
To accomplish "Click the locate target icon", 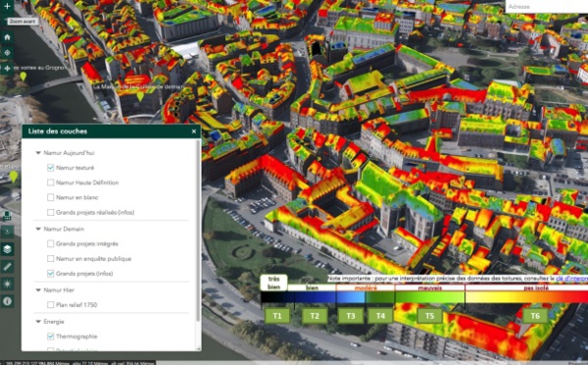I will pyautogui.click(x=7, y=53).
